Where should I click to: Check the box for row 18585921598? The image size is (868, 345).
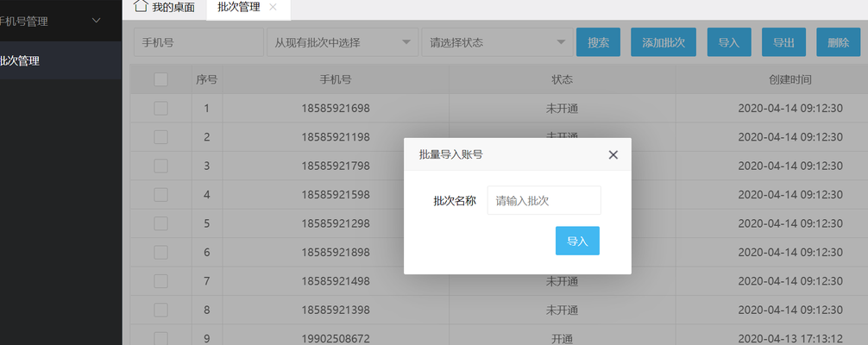coord(160,195)
